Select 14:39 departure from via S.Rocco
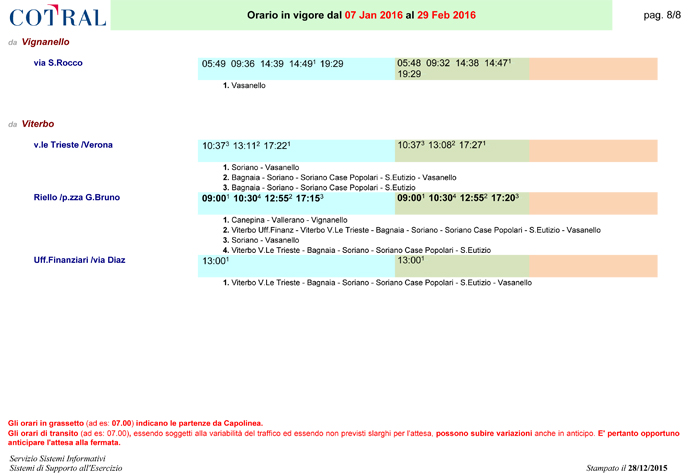700x475 pixels. [x=272, y=64]
